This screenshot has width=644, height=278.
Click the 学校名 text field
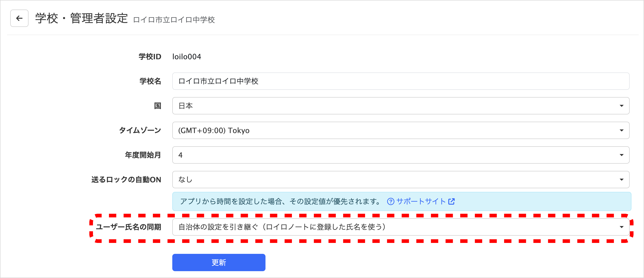tap(400, 81)
